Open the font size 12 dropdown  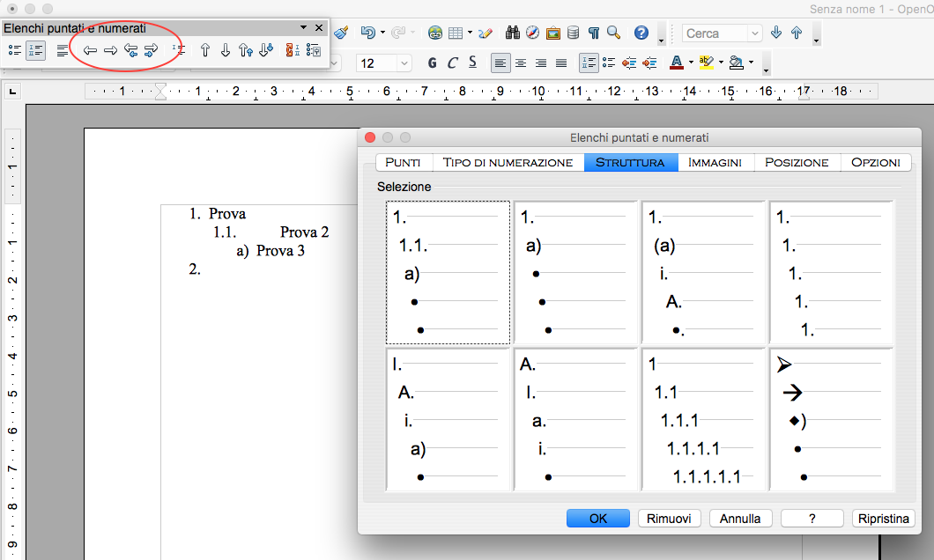pos(405,63)
